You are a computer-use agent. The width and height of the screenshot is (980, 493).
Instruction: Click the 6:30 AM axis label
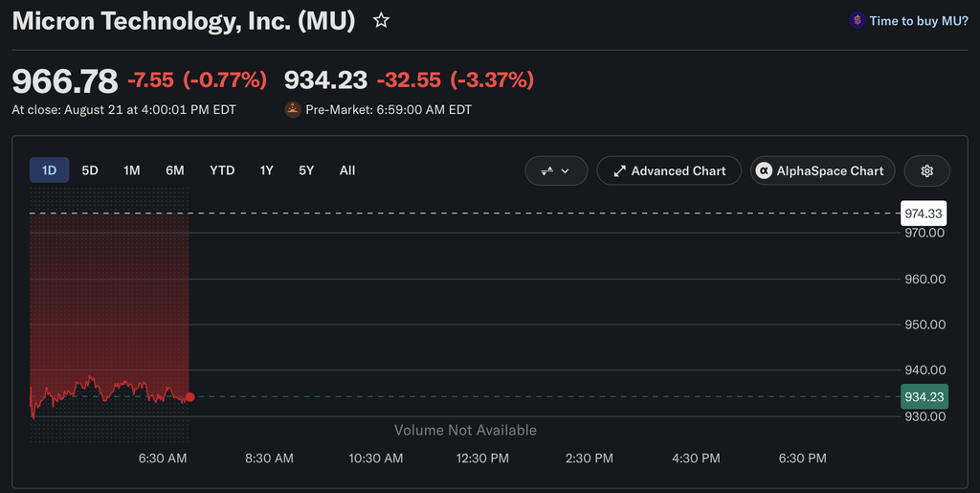[163, 458]
